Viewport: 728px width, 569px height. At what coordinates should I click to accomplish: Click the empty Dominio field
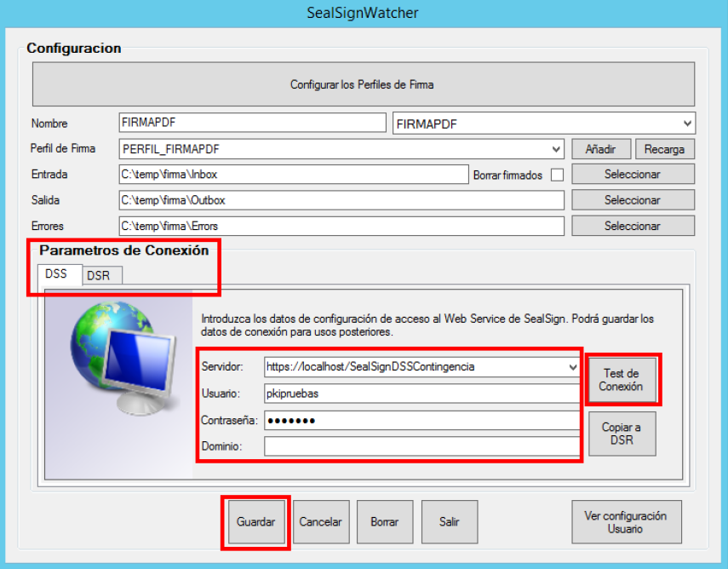[421, 446]
